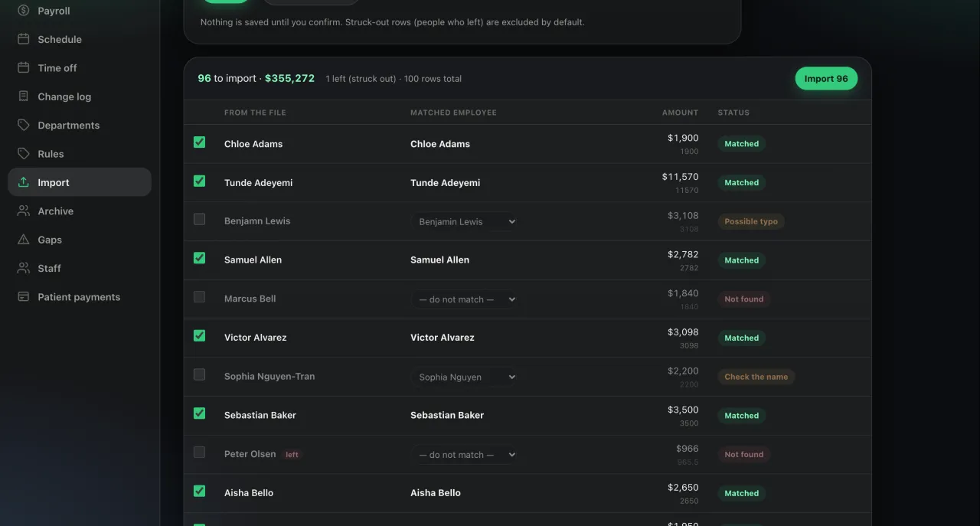Open the Benjamin Lewis match dropdown
The height and width of the screenshot is (526, 980).
(465, 221)
